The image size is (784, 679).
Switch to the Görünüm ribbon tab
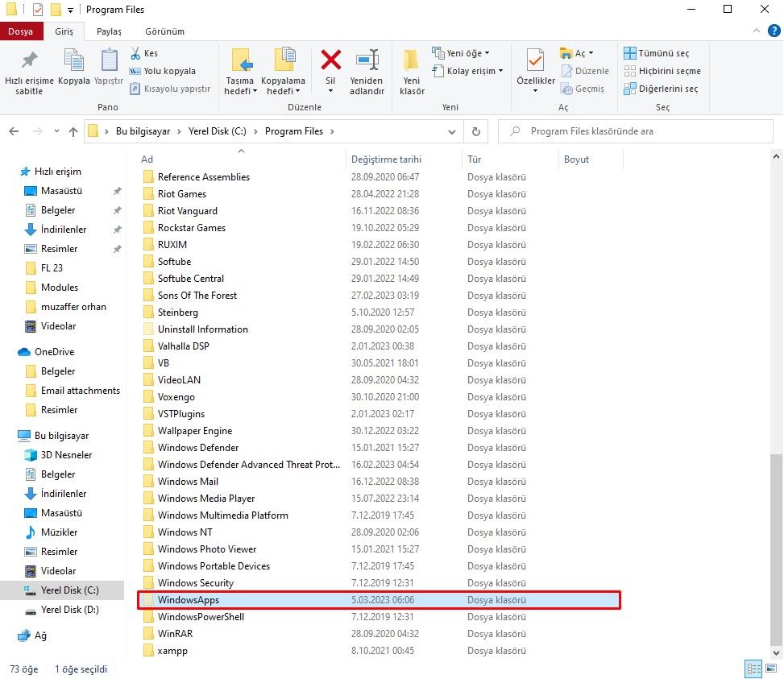[164, 31]
